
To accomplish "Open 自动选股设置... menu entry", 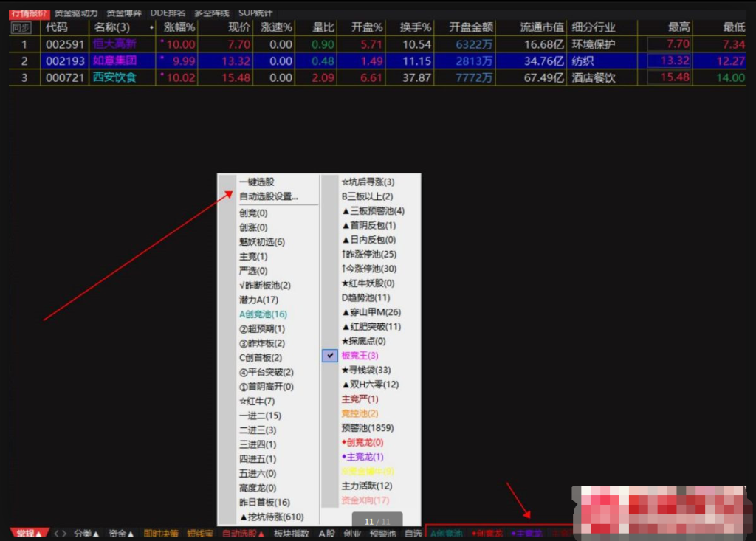I will [x=269, y=196].
